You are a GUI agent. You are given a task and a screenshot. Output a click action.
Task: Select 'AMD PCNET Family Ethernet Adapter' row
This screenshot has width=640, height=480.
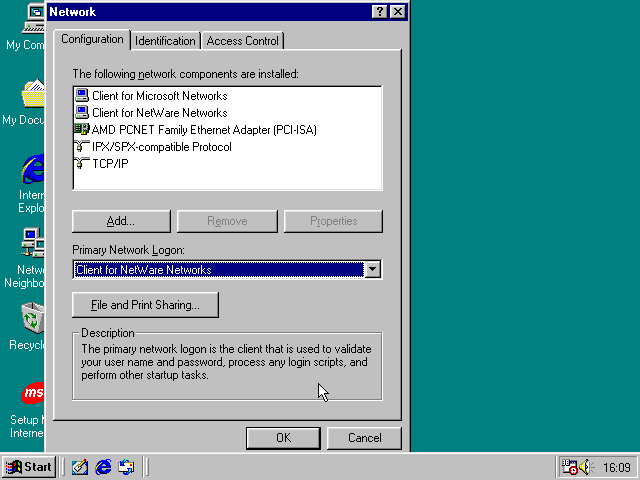coord(204,130)
